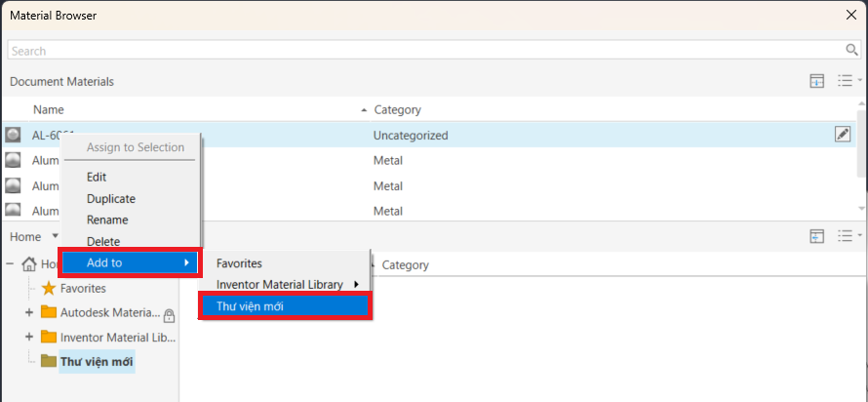The width and height of the screenshot is (868, 402).
Task: Click the scroll down arrow of materials list
Action: click(861, 208)
